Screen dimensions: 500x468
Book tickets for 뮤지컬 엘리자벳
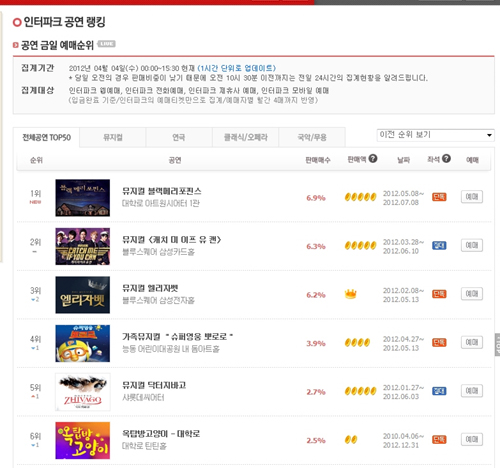click(x=472, y=294)
